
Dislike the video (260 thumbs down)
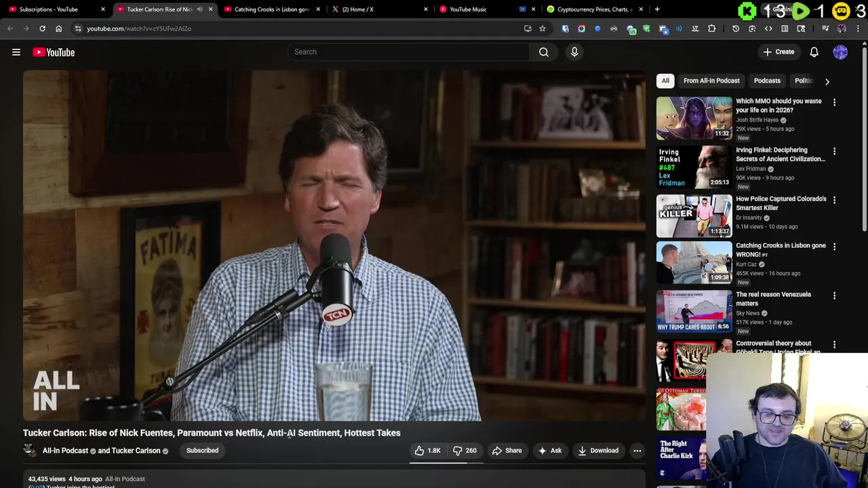coord(465,451)
